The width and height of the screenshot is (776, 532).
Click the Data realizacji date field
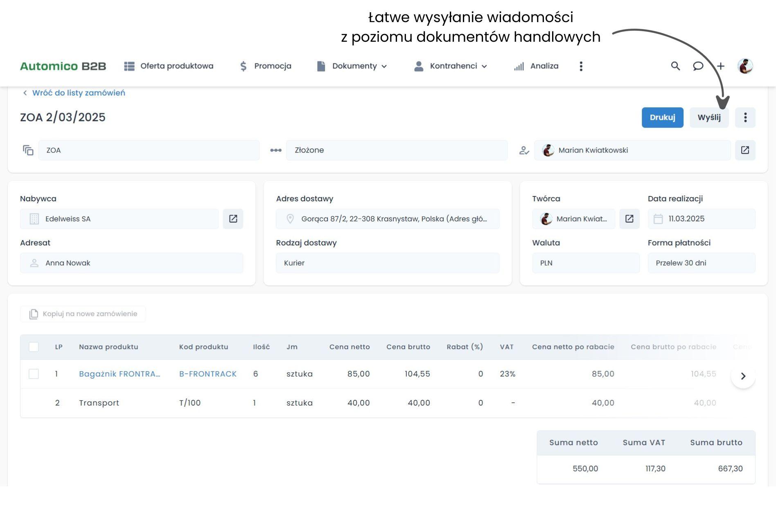(701, 219)
